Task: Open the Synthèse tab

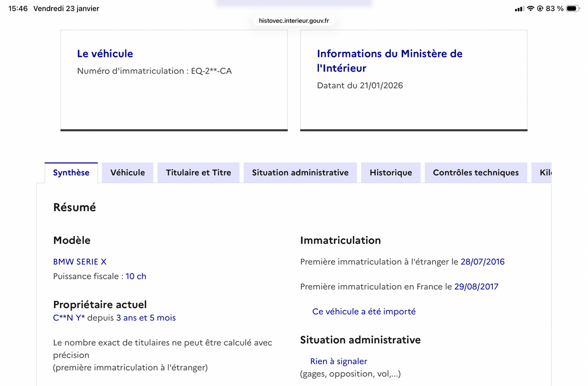Action: click(x=71, y=172)
